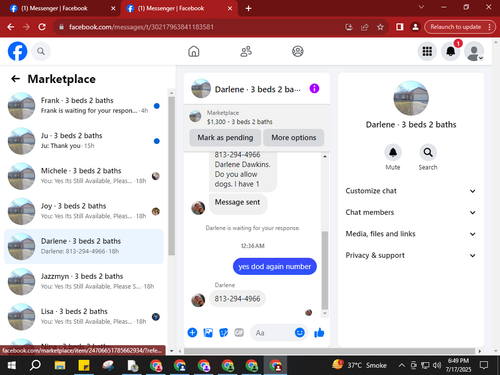The height and width of the screenshot is (375, 500).
Task: Open the Facebook menu grid icon
Action: tap(427, 51)
